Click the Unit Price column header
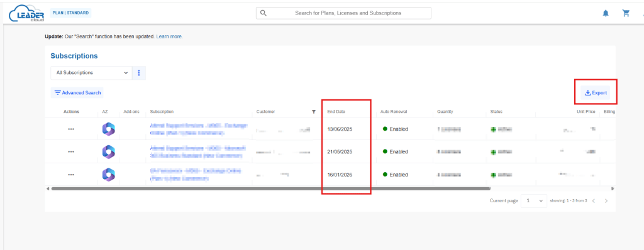Image resolution: width=644 pixels, height=250 pixels. pyautogui.click(x=586, y=112)
